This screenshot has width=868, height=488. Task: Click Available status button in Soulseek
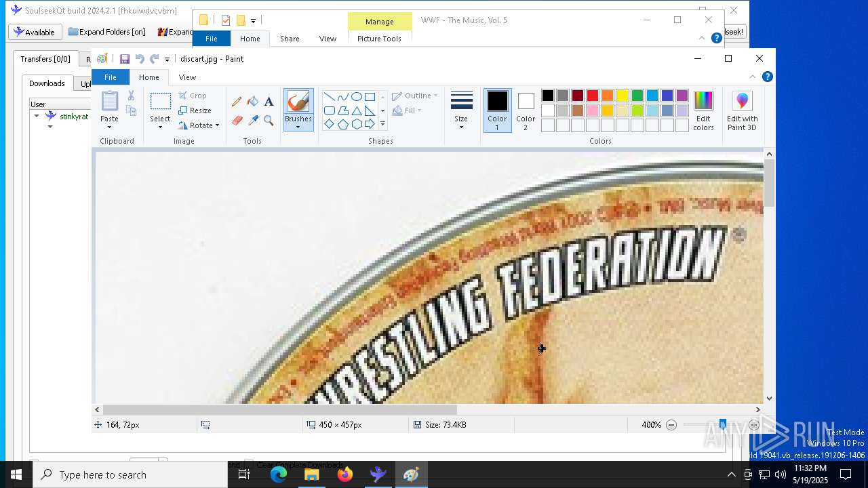[x=35, y=32]
